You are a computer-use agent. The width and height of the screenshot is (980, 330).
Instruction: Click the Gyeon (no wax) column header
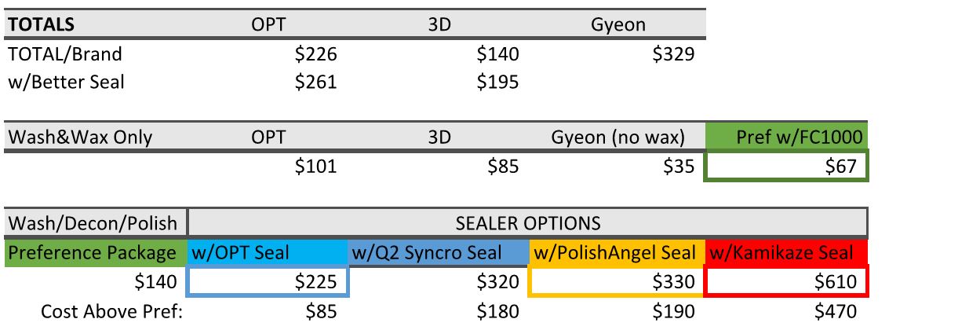[618, 137]
